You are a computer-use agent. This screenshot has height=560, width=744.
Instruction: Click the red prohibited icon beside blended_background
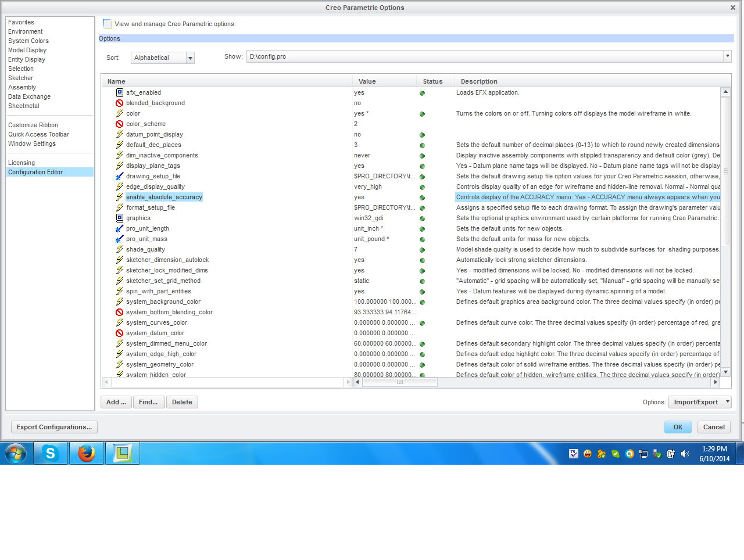120,103
